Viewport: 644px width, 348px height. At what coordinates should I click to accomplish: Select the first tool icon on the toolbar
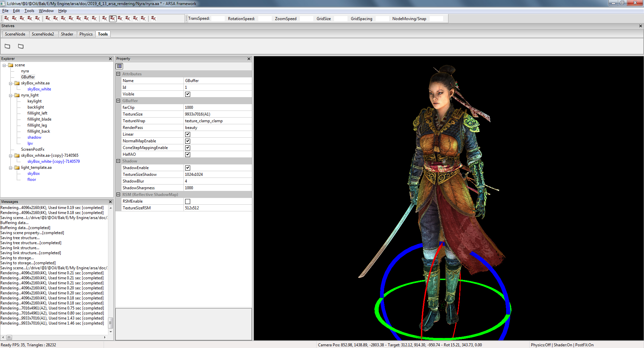click(x=7, y=18)
